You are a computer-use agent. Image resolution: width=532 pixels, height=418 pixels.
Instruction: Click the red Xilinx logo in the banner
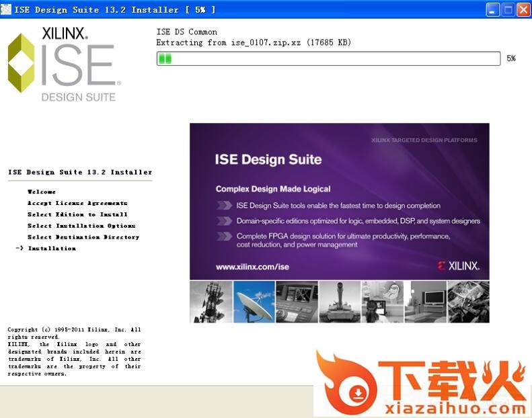coord(458,265)
